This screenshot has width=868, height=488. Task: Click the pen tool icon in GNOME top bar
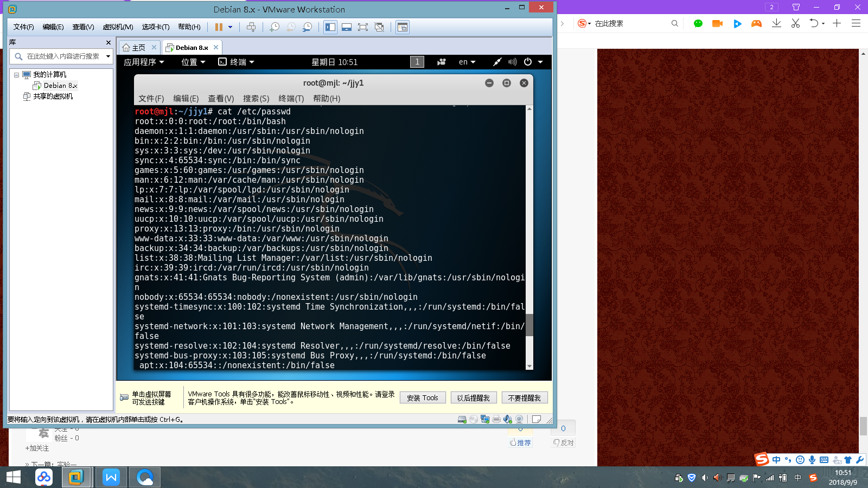coord(497,62)
